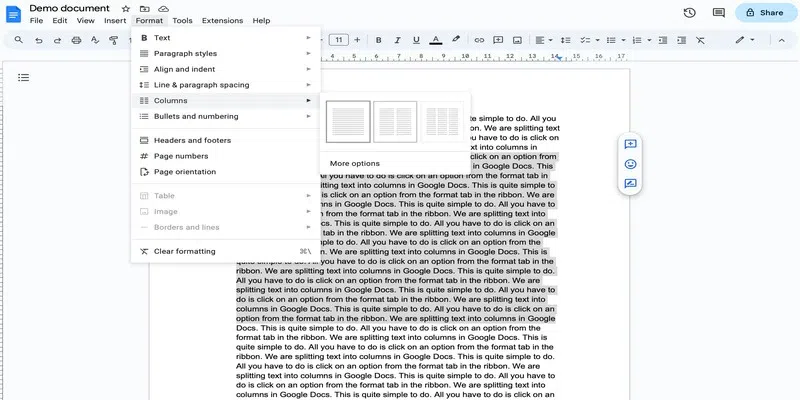The image size is (800, 400).
Task: Select the paint format roller icon
Action: tap(114, 40)
